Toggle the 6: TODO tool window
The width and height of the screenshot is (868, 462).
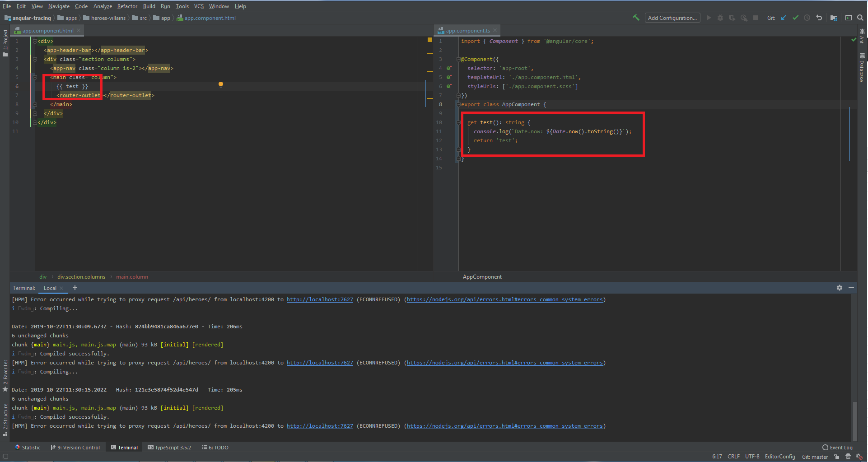point(215,448)
